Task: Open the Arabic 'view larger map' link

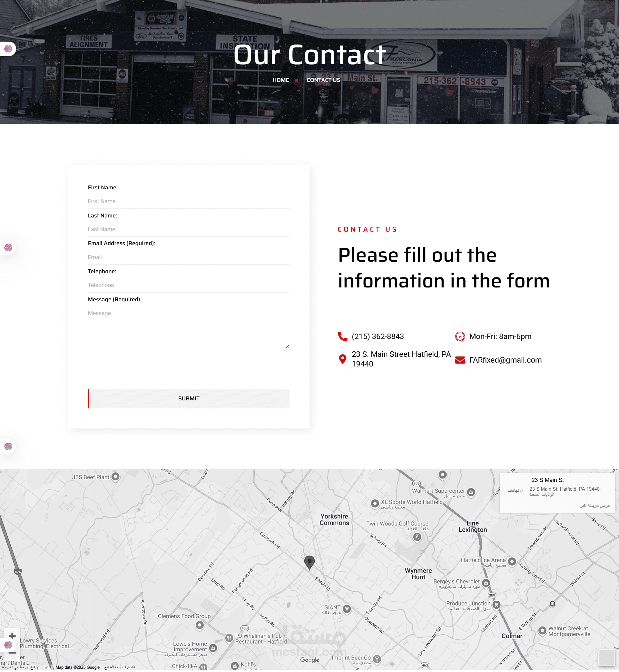Action: pyautogui.click(x=595, y=507)
